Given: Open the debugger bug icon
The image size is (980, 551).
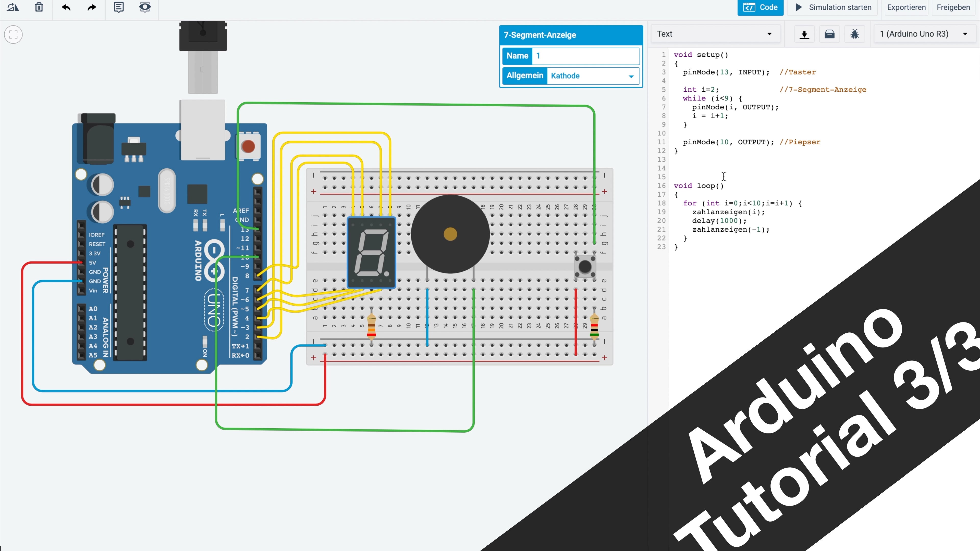Looking at the screenshot, I should coord(854,34).
